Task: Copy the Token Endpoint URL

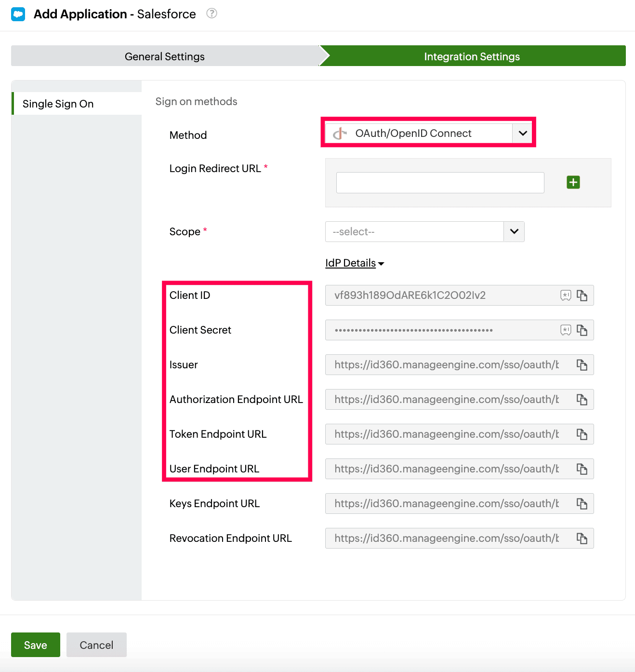Action: [x=582, y=434]
